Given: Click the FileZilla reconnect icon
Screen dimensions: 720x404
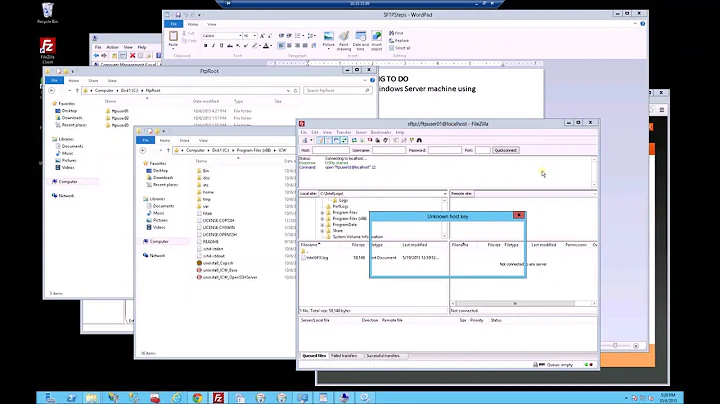Looking at the screenshot, I should click(x=385, y=140).
